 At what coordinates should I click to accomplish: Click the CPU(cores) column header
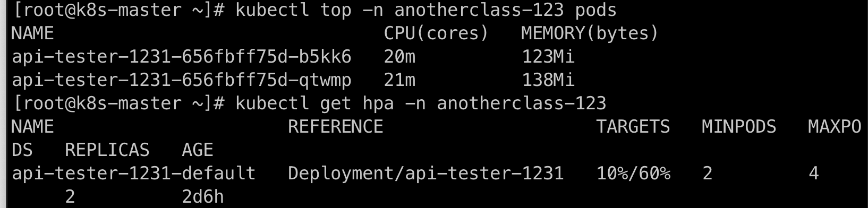[436, 33]
